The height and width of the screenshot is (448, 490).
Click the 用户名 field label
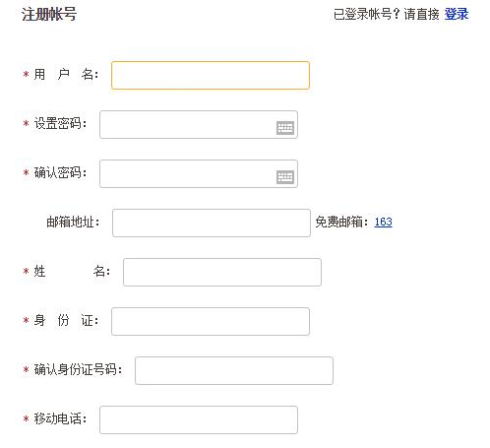pos(66,75)
